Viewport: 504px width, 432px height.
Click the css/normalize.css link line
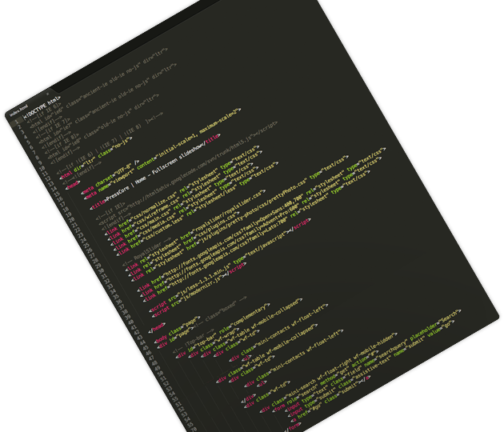[x=182, y=191]
